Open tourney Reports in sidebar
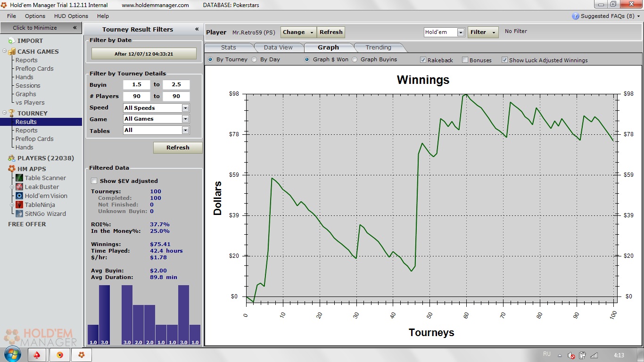This screenshot has height=362, width=644. pos(26,131)
